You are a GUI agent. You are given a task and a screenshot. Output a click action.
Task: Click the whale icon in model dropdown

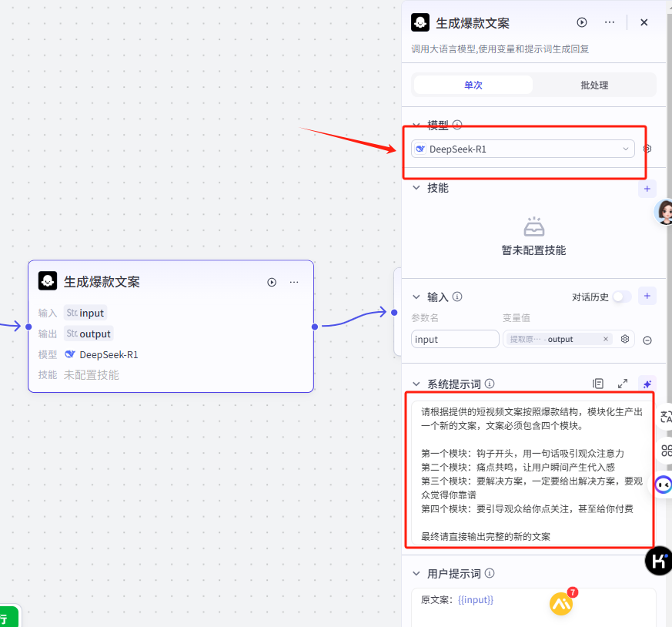point(420,149)
